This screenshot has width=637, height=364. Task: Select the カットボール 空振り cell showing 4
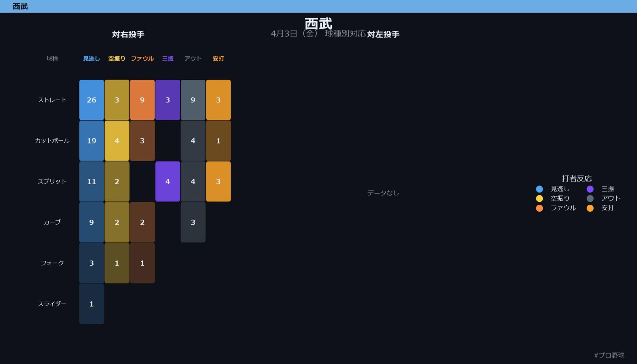coord(117,141)
